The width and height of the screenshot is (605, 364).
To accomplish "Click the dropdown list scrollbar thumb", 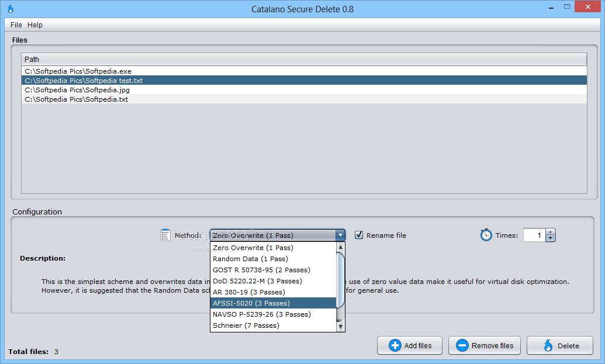I will click(x=340, y=280).
